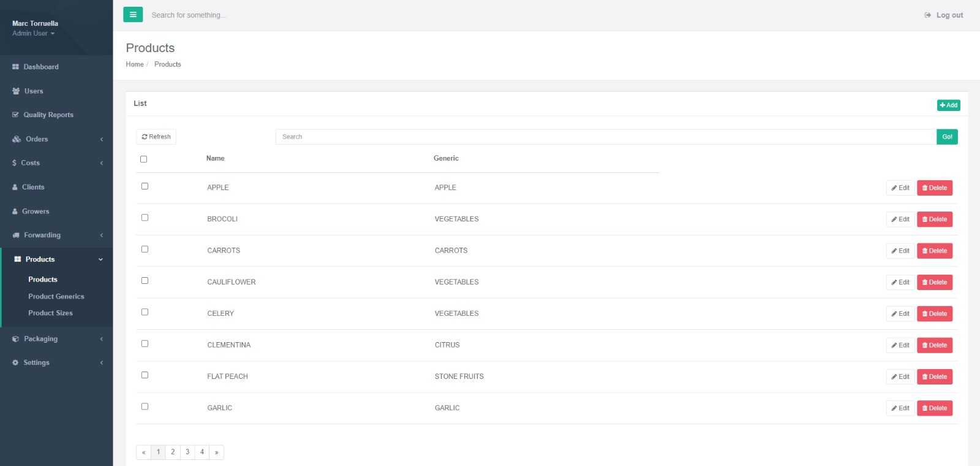Delete the FLAT PEACH product
This screenshot has width=980, height=466.
[935, 376]
